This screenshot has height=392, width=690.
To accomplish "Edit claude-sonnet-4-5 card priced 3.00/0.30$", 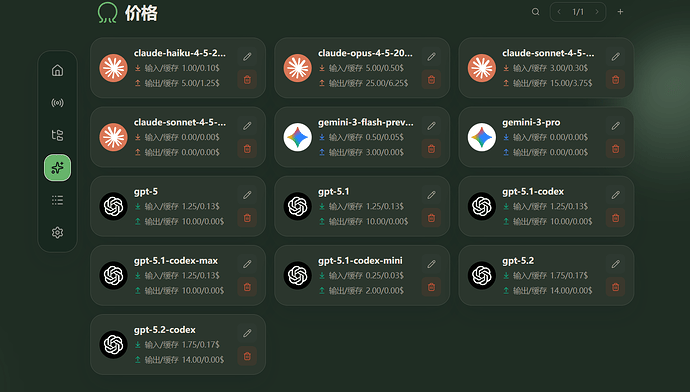I will 616,57.
